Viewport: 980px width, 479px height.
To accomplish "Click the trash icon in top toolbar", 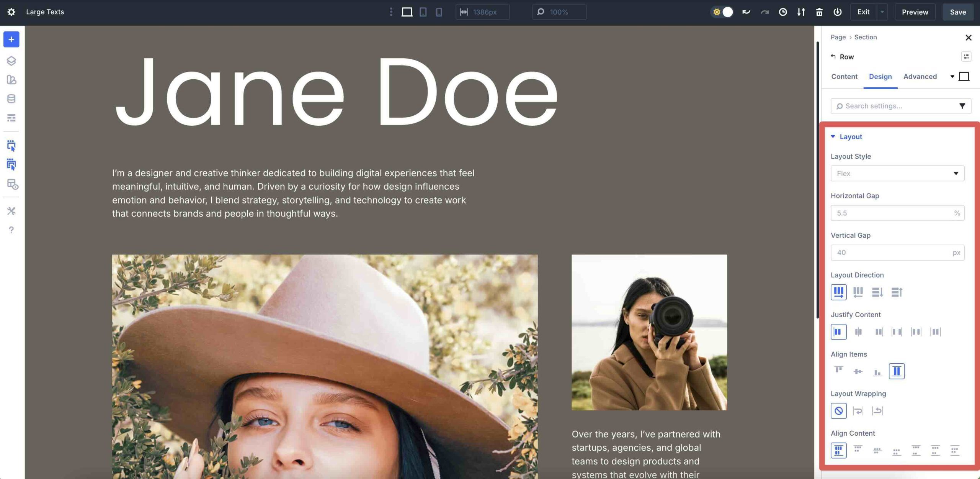I will (x=819, y=12).
